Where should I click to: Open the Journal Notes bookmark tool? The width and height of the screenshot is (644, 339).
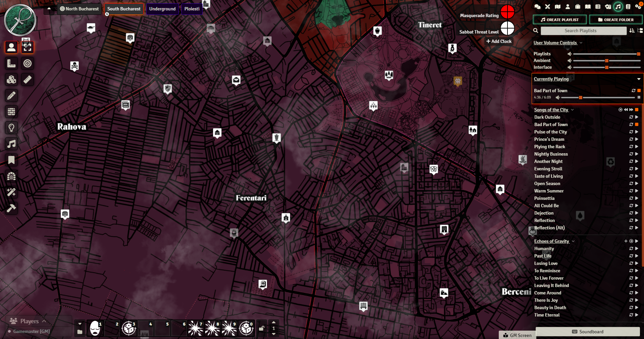tap(11, 160)
